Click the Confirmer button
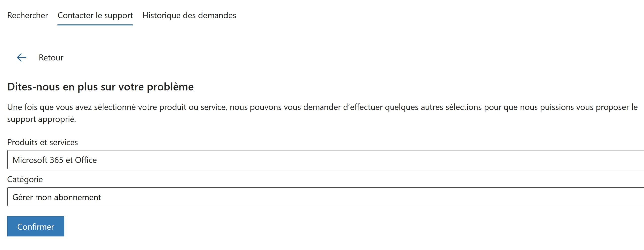Screen dimensions: 644x250 [36, 226]
